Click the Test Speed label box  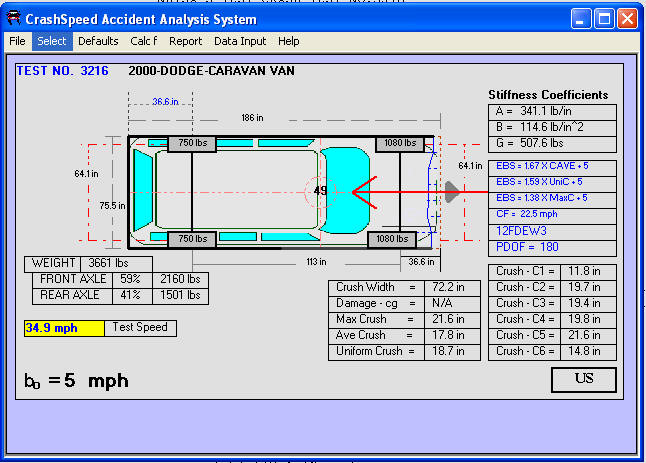[141, 328]
